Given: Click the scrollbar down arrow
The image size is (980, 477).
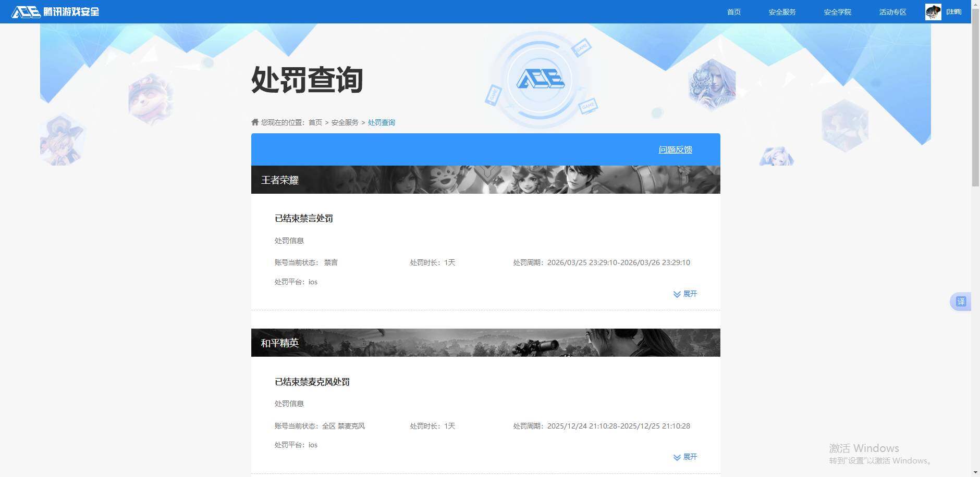Looking at the screenshot, I should [x=975, y=472].
